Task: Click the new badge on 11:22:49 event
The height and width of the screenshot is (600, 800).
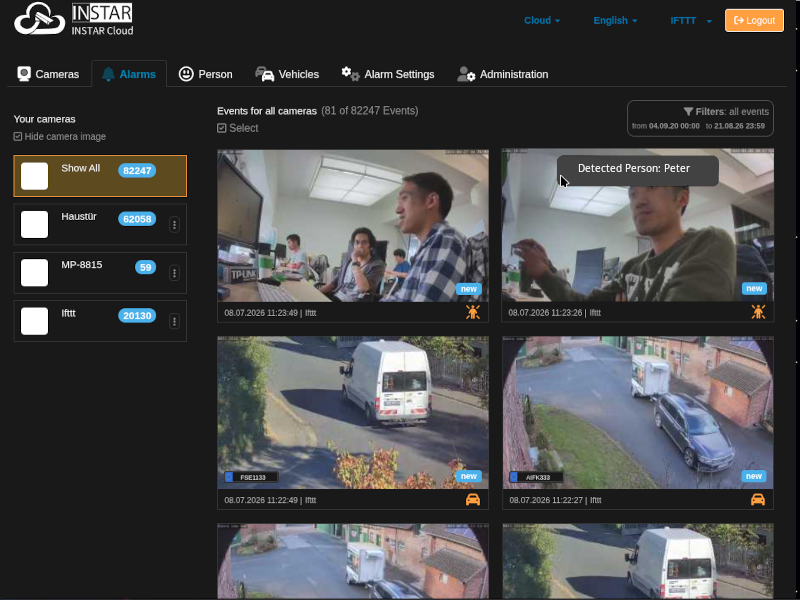Action: point(469,476)
